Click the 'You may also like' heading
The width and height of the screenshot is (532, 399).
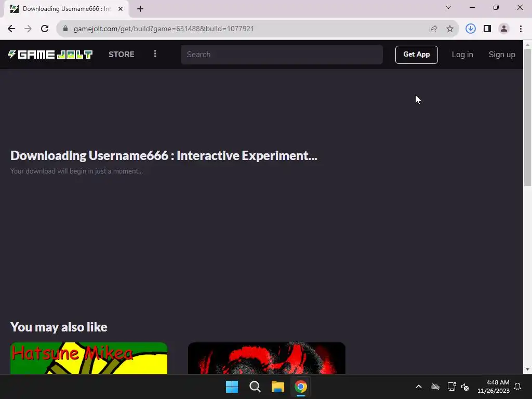coord(59,327)
